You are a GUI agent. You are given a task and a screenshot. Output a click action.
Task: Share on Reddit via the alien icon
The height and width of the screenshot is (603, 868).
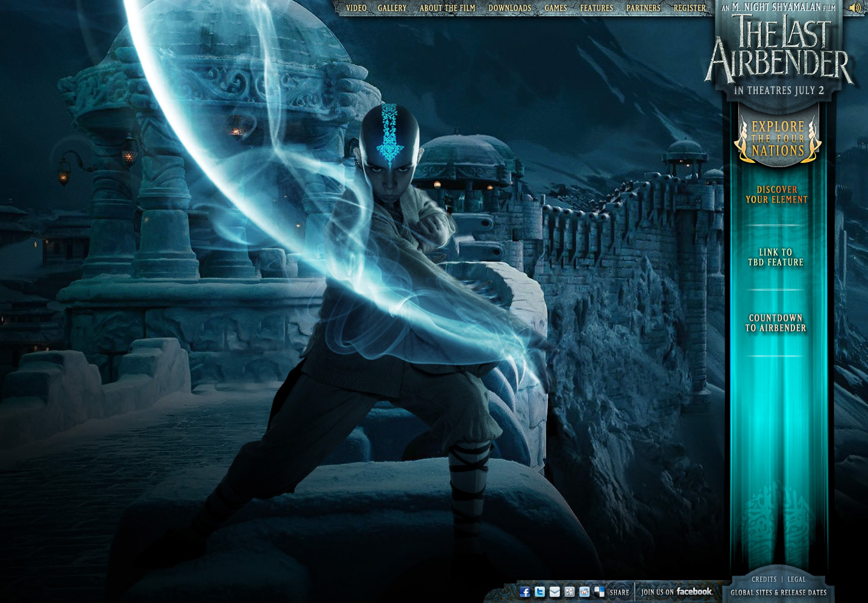[x=584, y=592]
